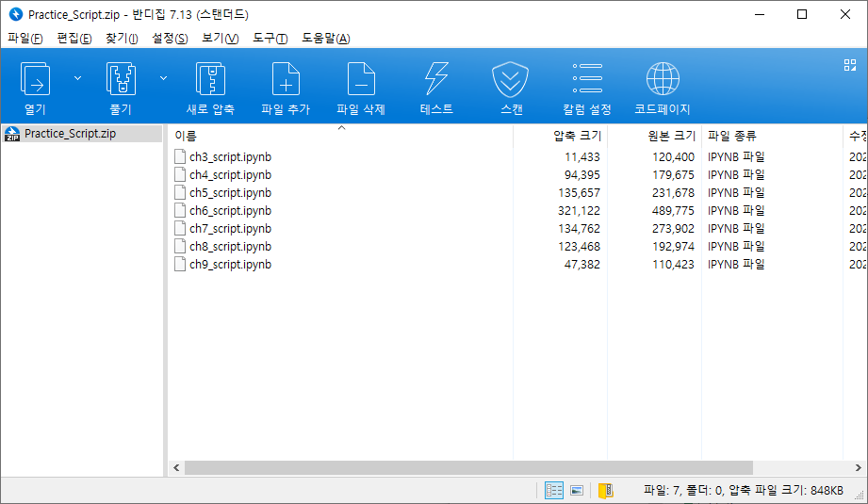Open the 파일(F) menu
Viewport: 868px width, 504px height.
[25, 39]
